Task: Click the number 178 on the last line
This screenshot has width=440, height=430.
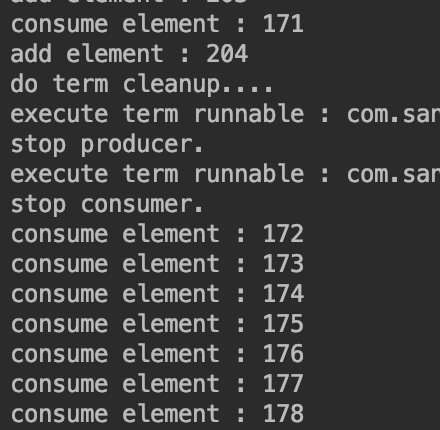Action: click(283, 414)
